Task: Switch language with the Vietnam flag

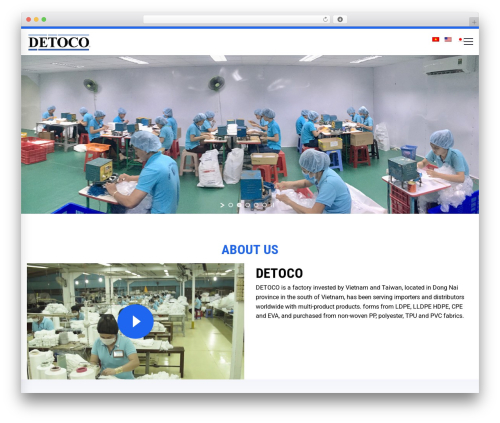Action: tap(435, 39)
